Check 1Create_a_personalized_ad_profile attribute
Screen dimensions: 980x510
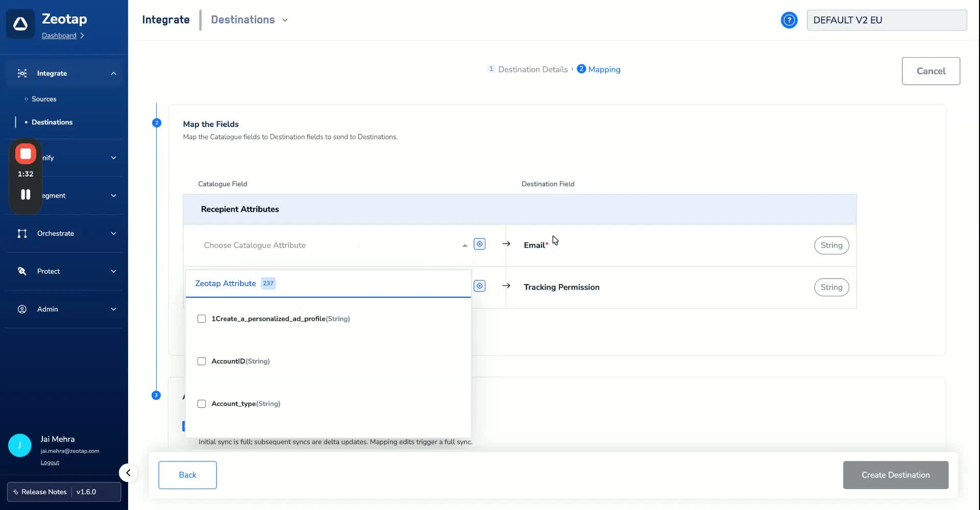pos(202,319)
